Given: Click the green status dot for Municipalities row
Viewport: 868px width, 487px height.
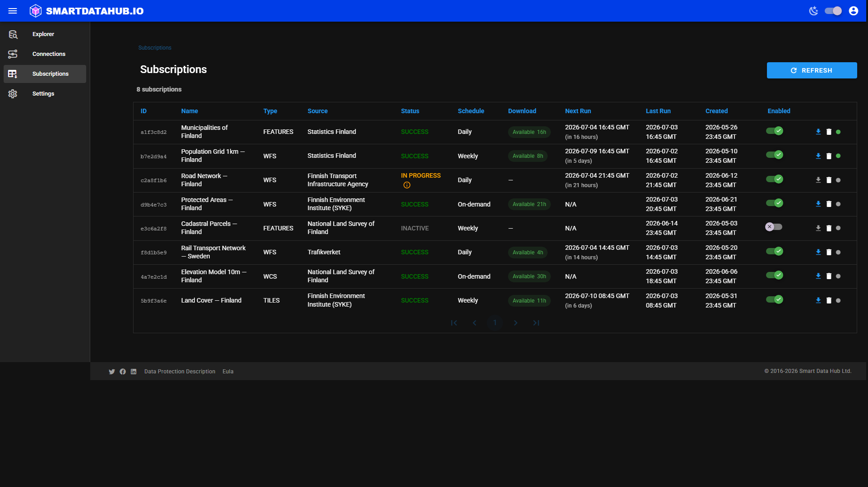Looking at the screenshot, I should pyautogui.click(x=838, y=132).
